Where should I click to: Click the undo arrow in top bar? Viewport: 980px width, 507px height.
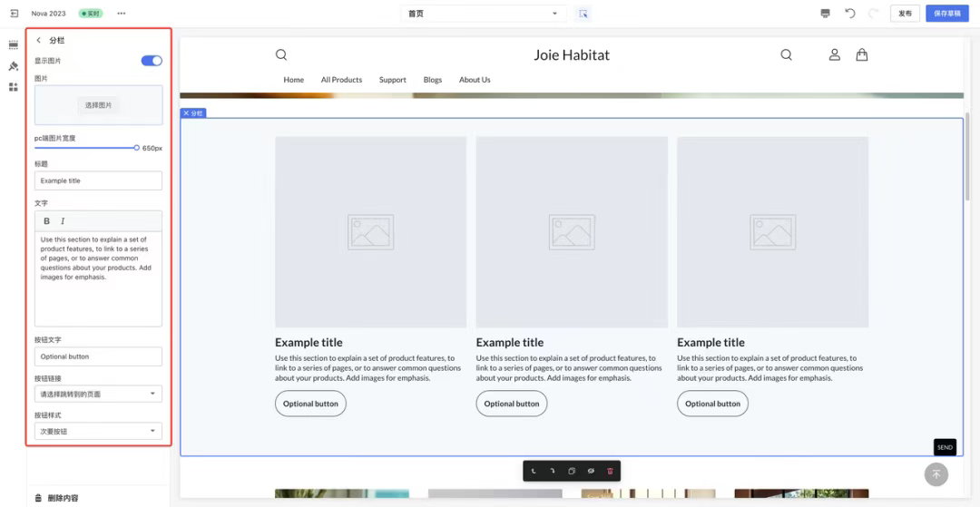(x=849, y=14)
